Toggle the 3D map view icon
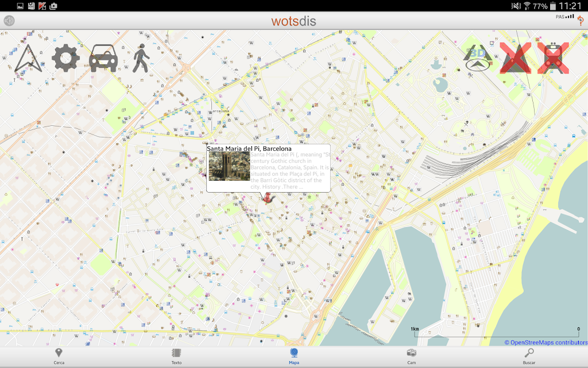The image size is (588, 368). pos(478,58)
